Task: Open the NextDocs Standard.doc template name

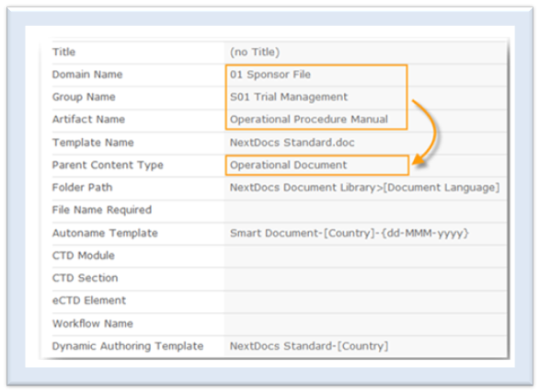Action: click(x=292, y=143)
